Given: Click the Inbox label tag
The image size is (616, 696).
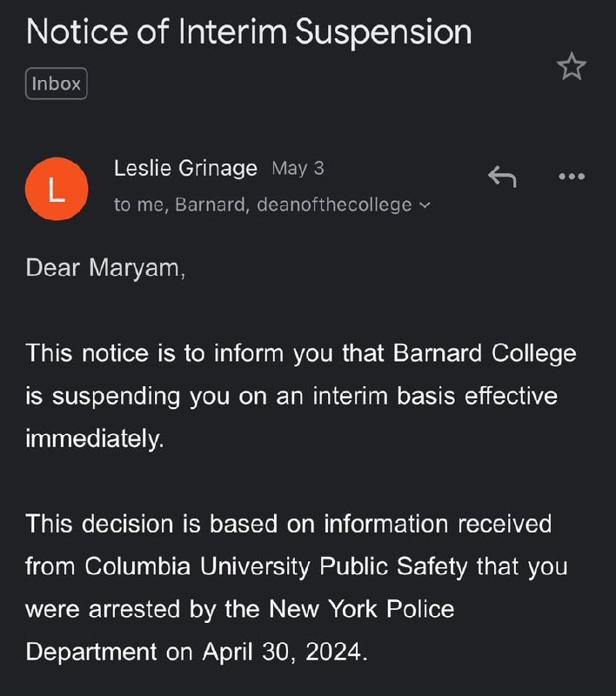Looking at the screenshot, I should click(x=57, y=84).
